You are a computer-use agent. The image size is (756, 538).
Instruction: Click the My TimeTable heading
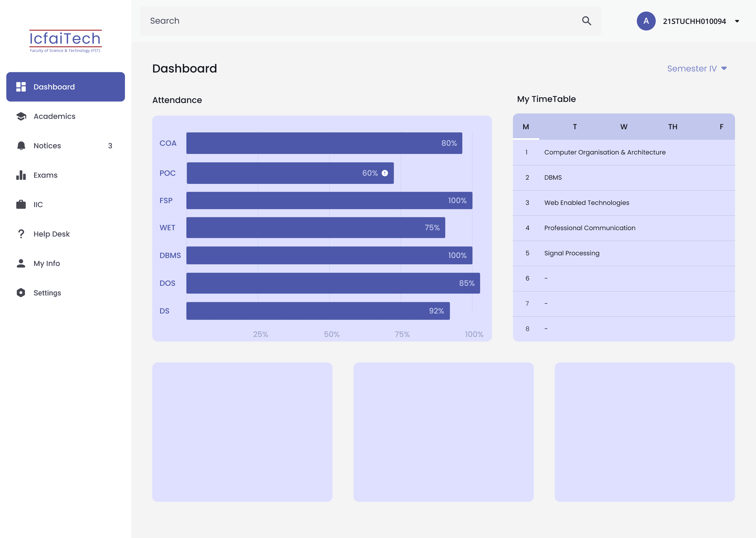click(x=546, y=99)
